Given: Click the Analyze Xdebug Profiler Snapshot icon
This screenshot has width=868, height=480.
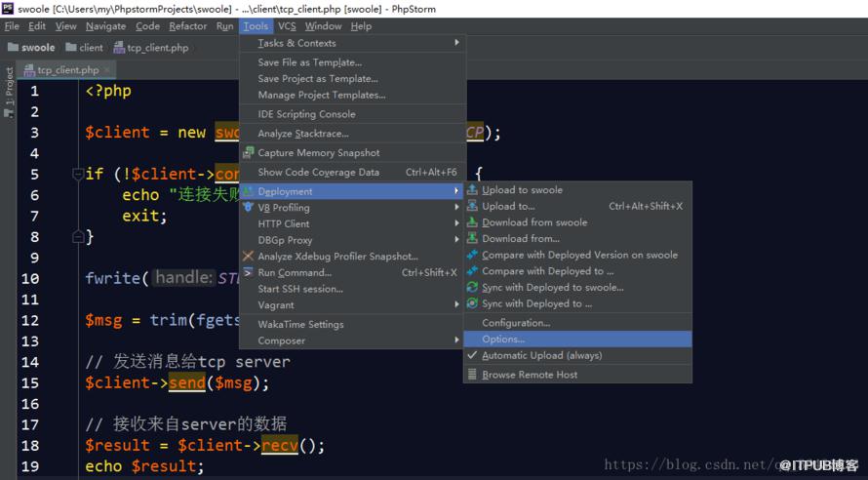Looking at the screenshot, I should tap(249, 256).
